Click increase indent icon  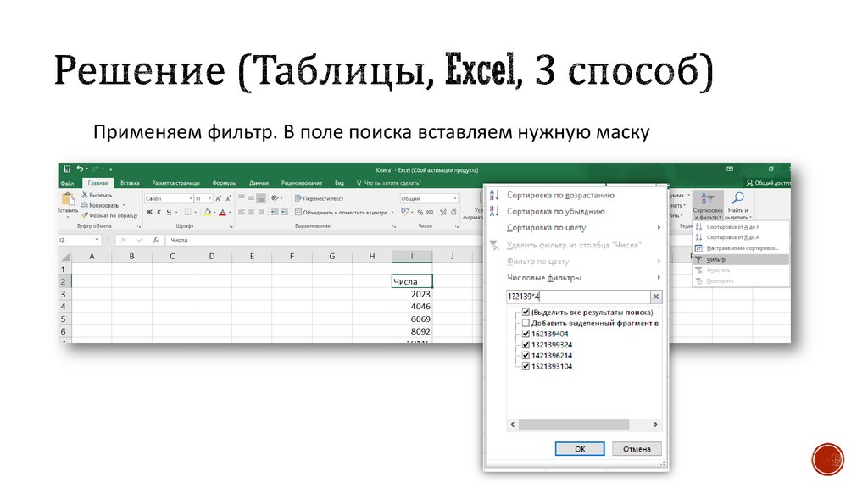pyautogui.click(x=284, y=212)
